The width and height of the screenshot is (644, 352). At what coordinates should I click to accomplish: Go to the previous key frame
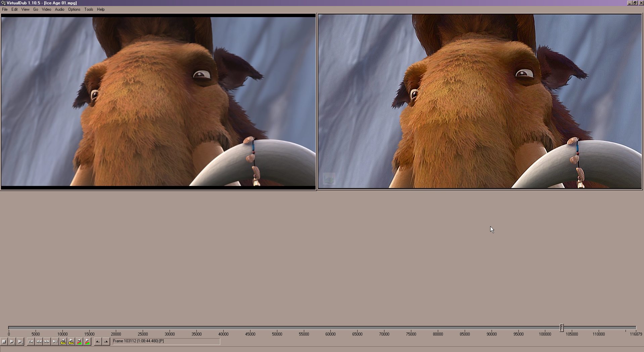(63, 342)
